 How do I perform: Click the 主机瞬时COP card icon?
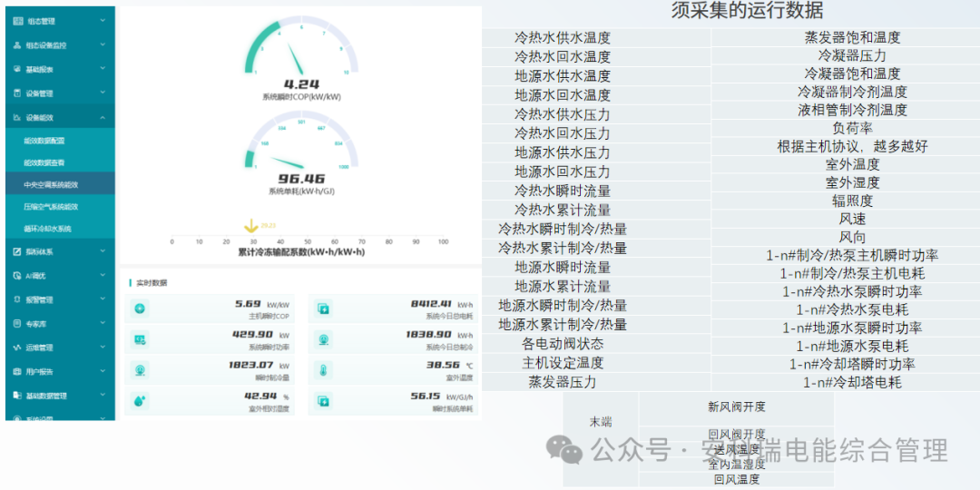(140, 309)
